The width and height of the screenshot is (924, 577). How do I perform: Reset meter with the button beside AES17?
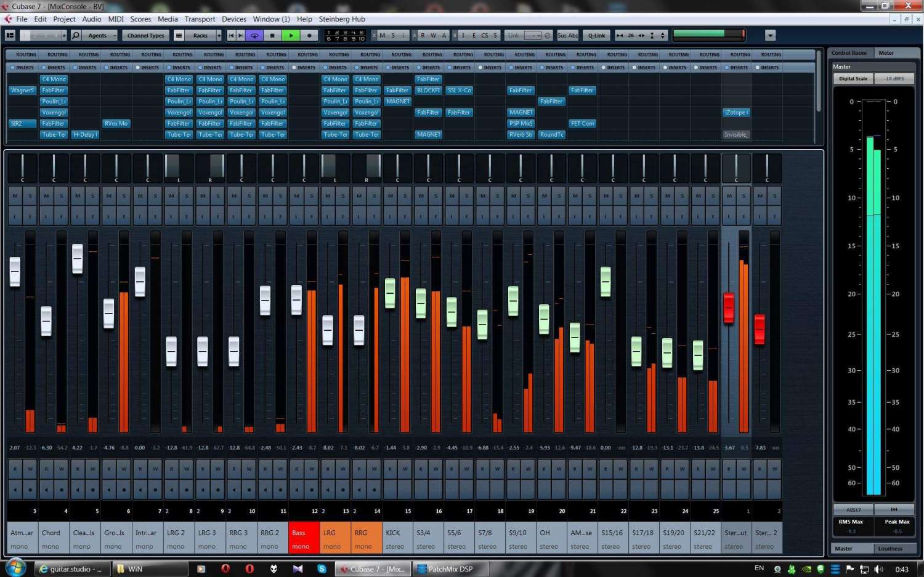click(x=894, y=509)
